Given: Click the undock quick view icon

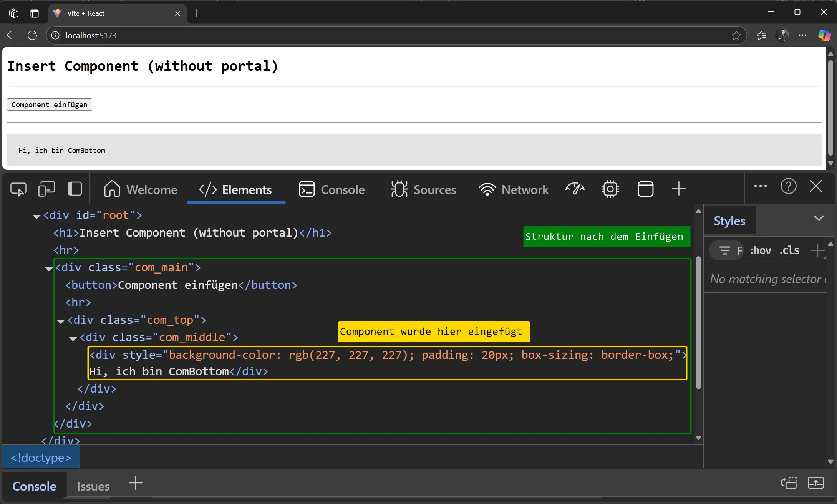Looking at the screenshot, I should pos(789,483).
